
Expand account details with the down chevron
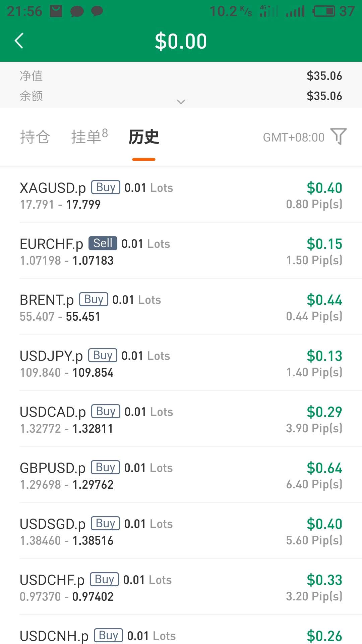[181, 101]
